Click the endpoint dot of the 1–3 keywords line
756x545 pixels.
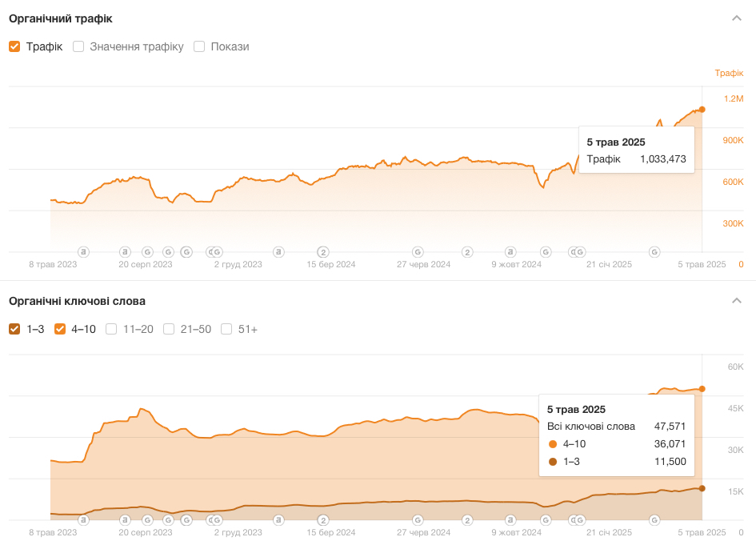point(702,488)
